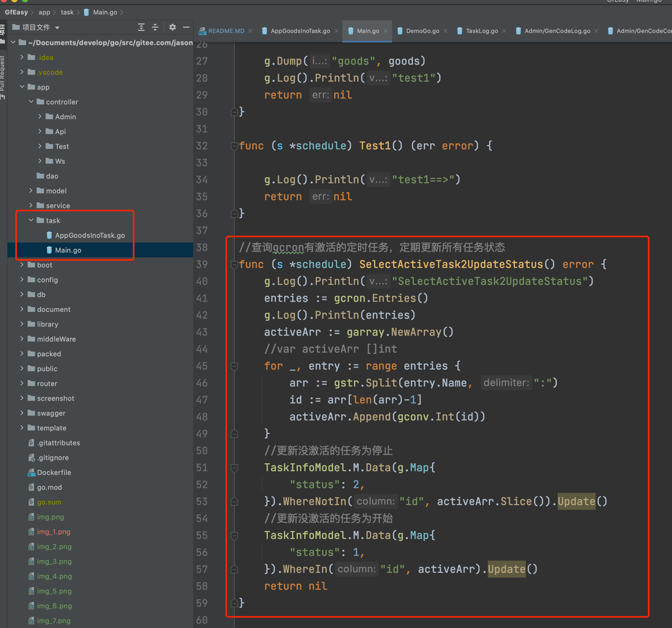Expand the .idea folder
The height and width of the screenshot is (628, 672).
click(22, 57)
